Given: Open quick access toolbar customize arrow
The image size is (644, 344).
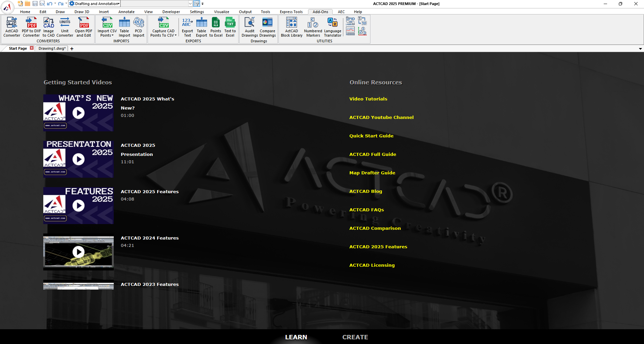Looking at the screenshot, I should (x=202, y=4).
